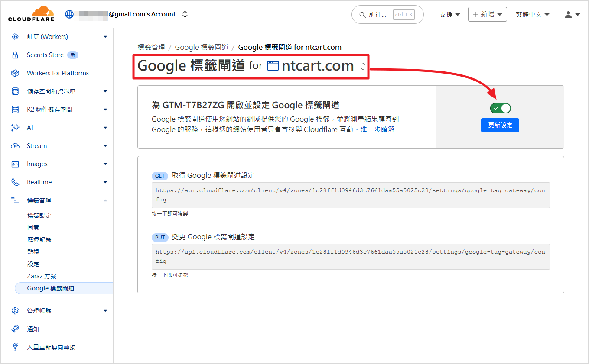
Task: Click the PUT method badge
Action: click(x=160, y=237)
